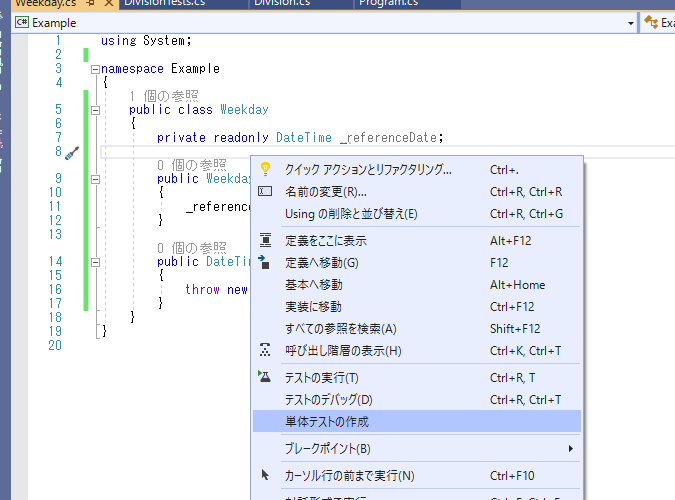Close the Weekday.cs tab
The width and height of the screenshot is (675, 500).
tap(109, 3)
